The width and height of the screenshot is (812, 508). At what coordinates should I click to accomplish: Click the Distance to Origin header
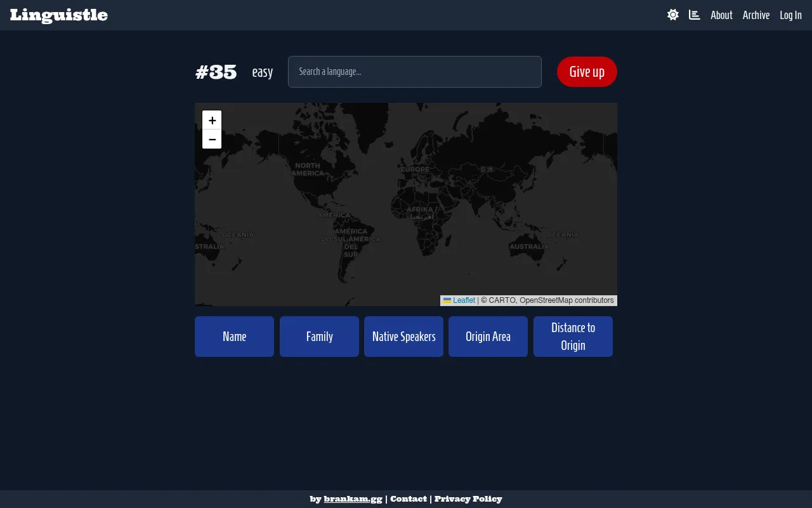tap(573, 337)
